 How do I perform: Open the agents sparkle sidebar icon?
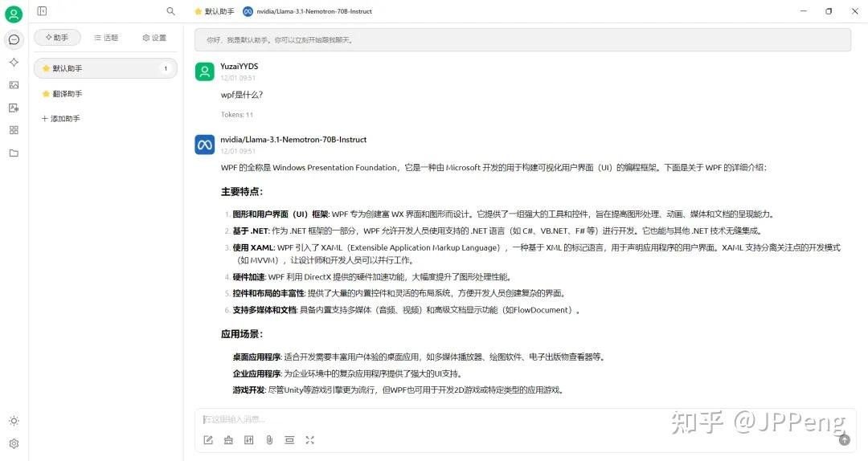tap(14, 63)
